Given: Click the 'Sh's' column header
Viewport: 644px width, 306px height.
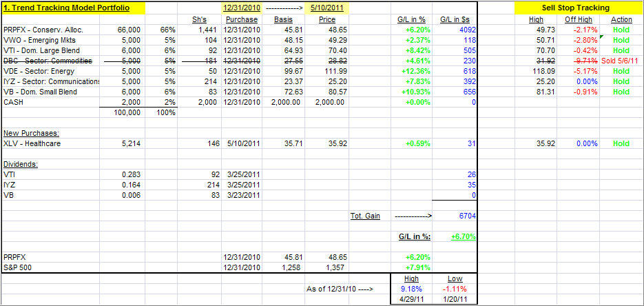Looking at the screenshot, I should pyautogui.click(x=200, y=19).
